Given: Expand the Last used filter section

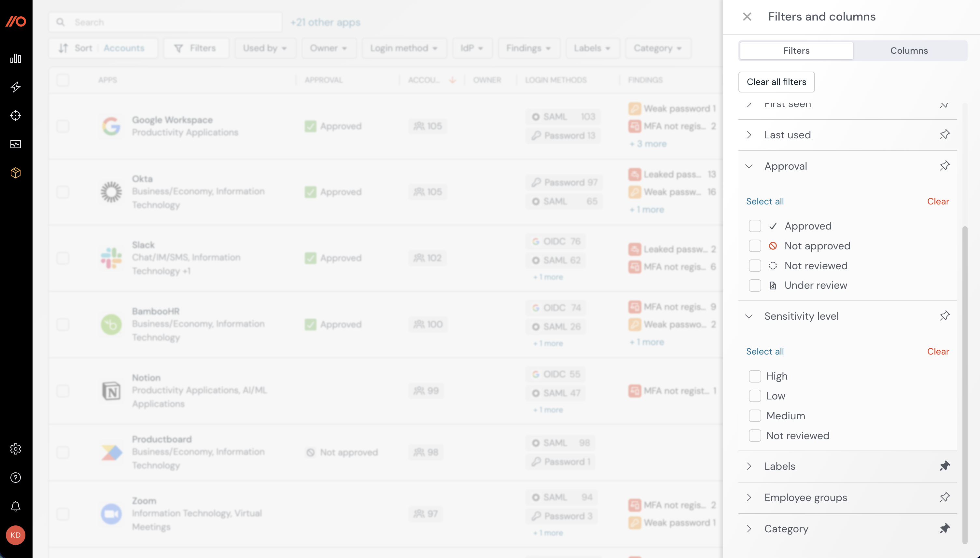Looking at the screenshot, I should [749, 135].
